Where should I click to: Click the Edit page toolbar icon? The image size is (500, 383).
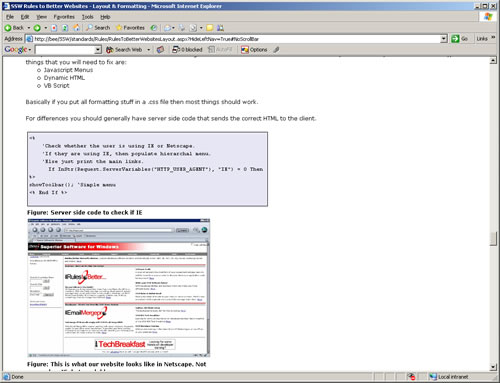193,28
